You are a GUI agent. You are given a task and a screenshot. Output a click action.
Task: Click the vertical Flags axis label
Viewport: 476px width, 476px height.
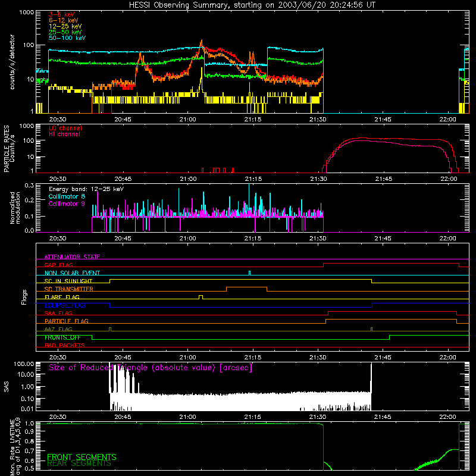tap(24, 297)
